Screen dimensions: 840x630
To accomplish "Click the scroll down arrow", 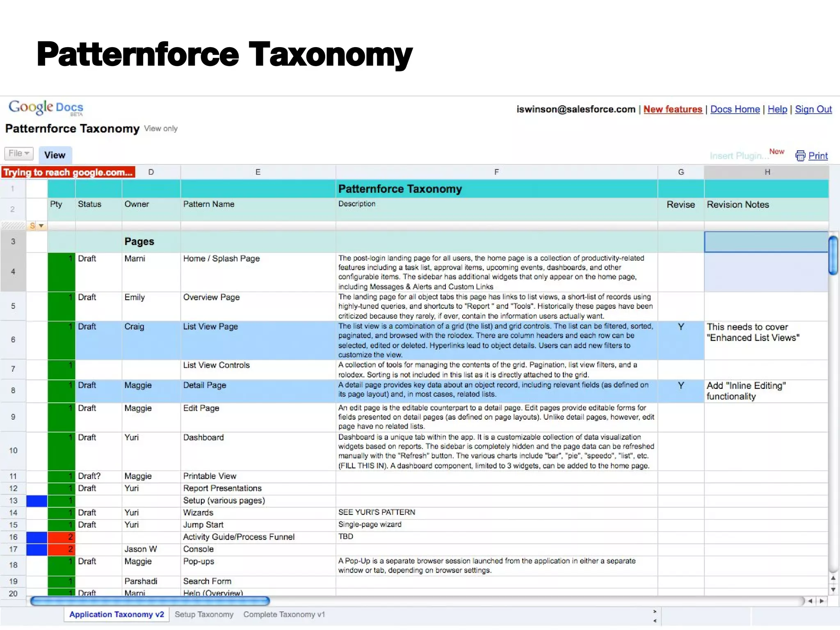I will tap(833, 590).
